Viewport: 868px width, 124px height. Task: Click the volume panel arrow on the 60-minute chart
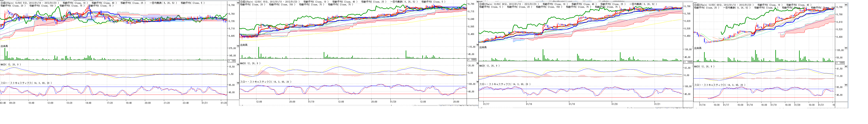(846, 48)
